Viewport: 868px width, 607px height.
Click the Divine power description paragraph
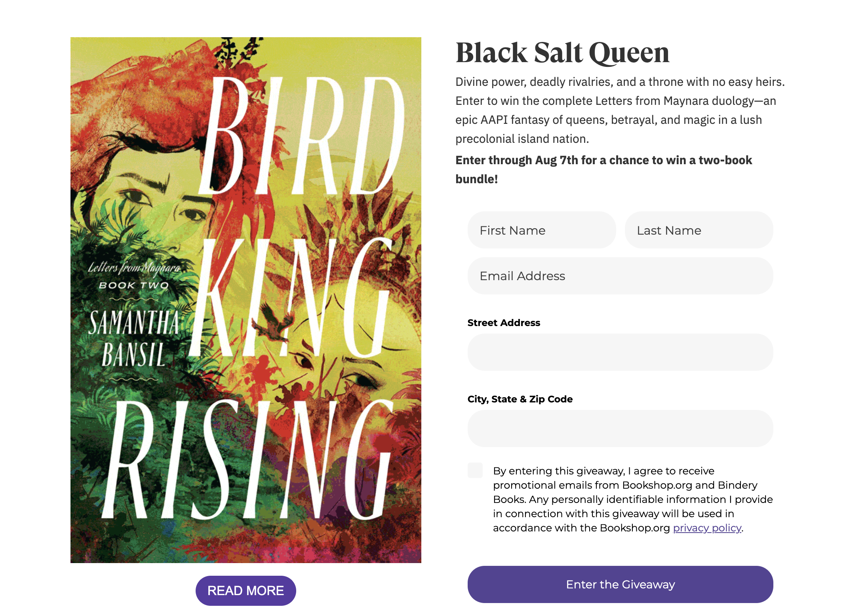pos(620,110)
